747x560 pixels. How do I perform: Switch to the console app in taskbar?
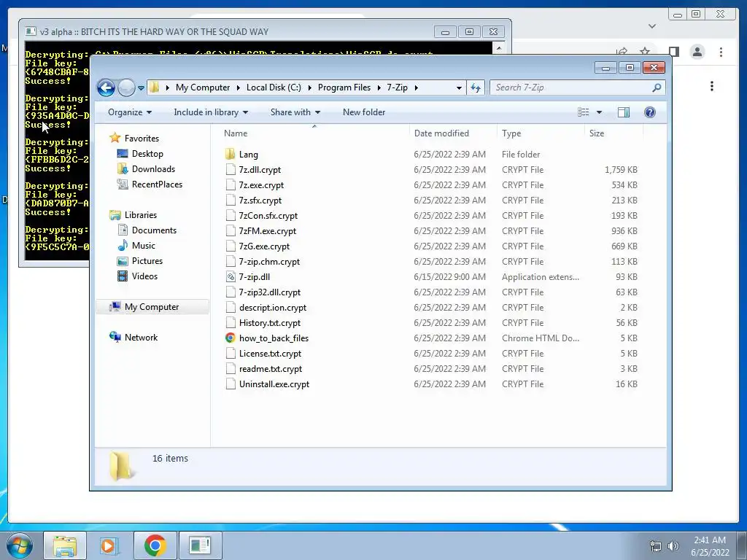[x=200, y=545]
